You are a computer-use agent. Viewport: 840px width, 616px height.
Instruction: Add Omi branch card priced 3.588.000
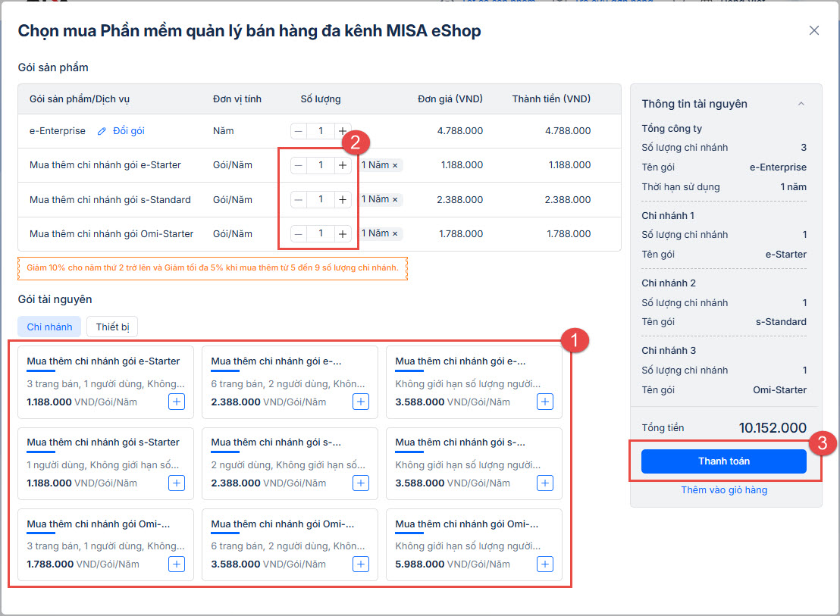click(x=361, y=564)
